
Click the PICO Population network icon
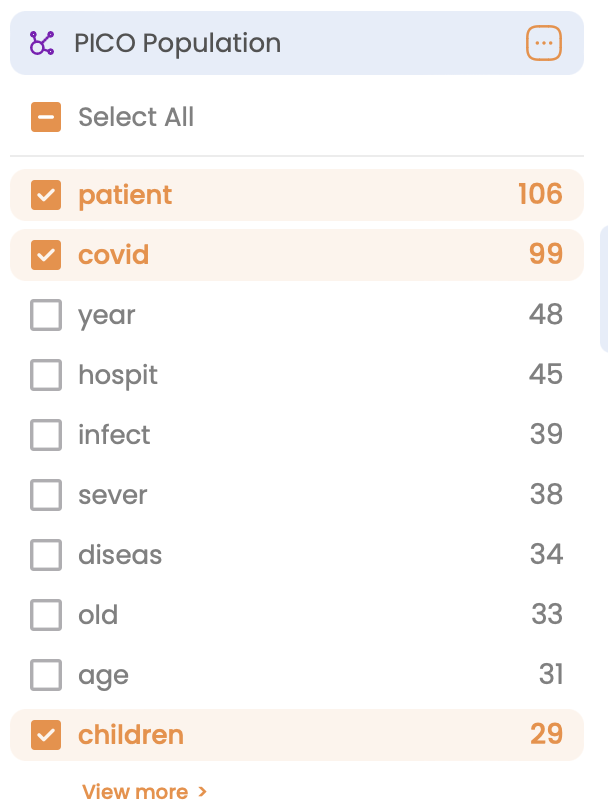click(42, 43)
